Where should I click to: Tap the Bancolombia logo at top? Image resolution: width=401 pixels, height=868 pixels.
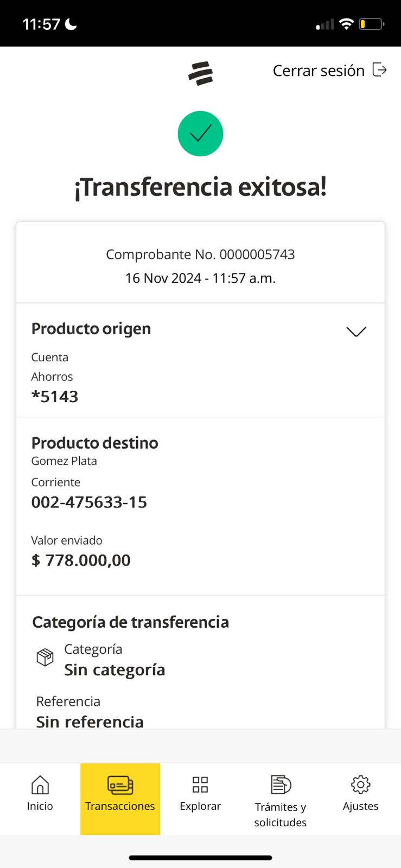point(200,73)
